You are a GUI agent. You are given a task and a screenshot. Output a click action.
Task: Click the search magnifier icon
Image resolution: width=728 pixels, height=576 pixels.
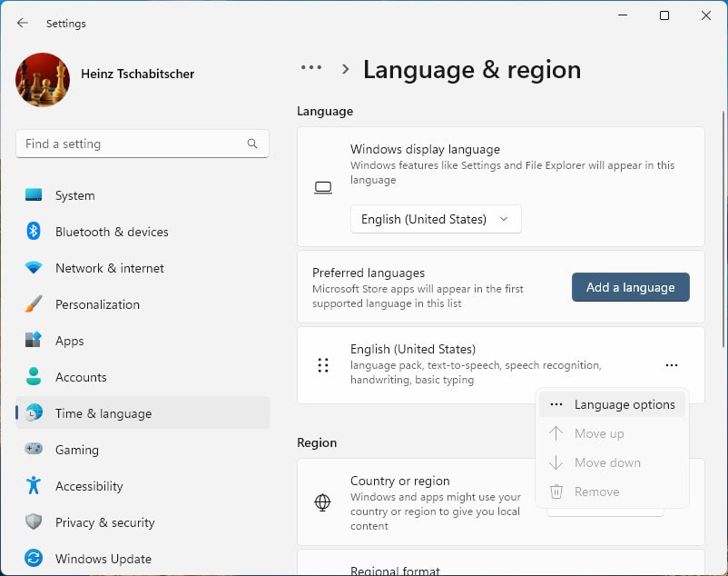252,144
